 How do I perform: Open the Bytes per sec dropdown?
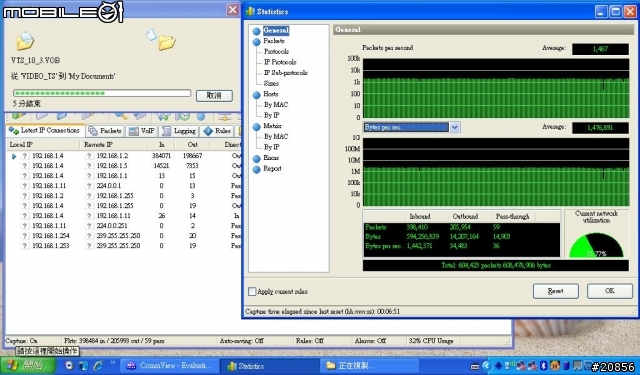tap(455, 127)
